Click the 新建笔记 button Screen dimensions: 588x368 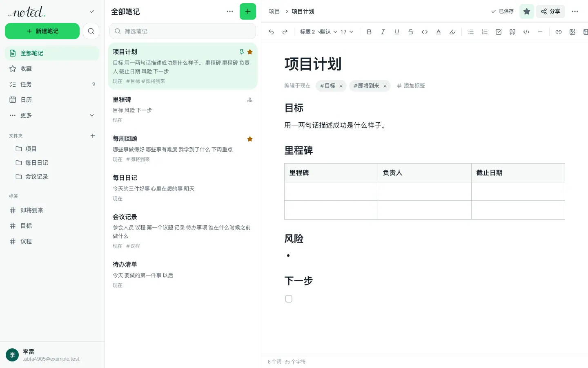(x=42, y=31)
